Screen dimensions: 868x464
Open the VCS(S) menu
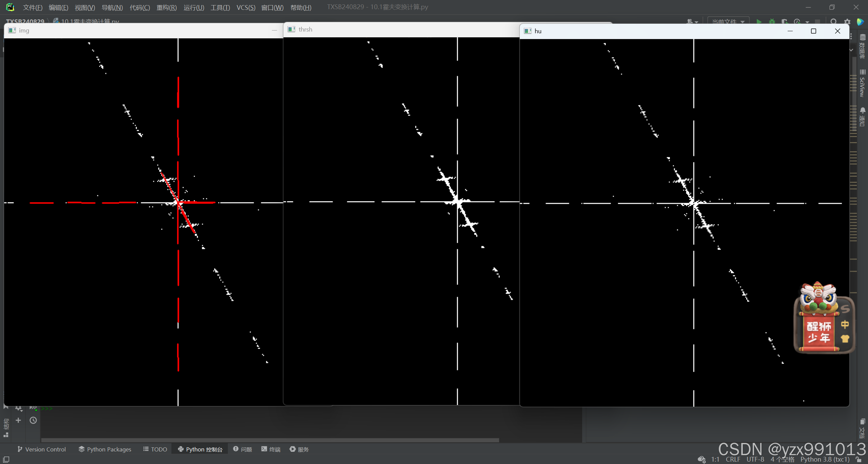[246, 7]
